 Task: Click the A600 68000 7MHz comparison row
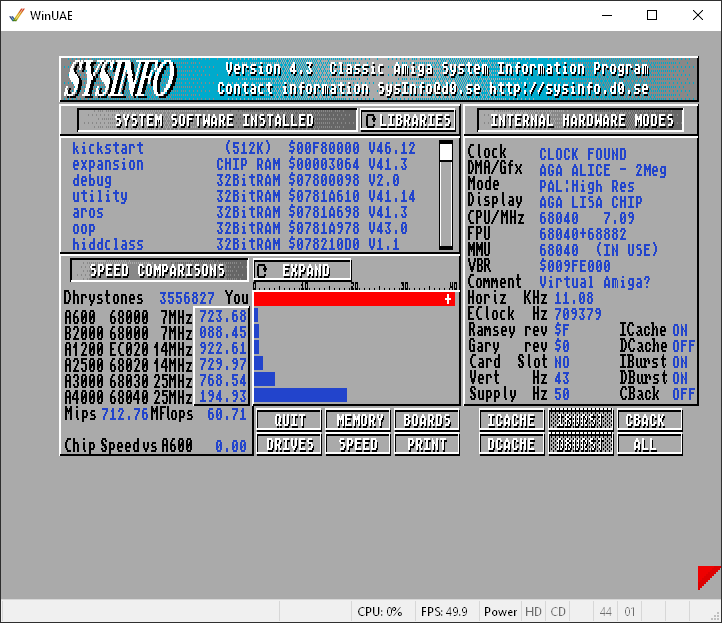156,317
